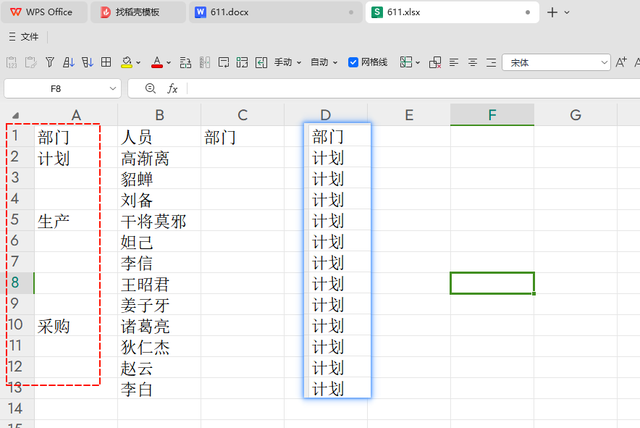Align text right

click(491, 62)
